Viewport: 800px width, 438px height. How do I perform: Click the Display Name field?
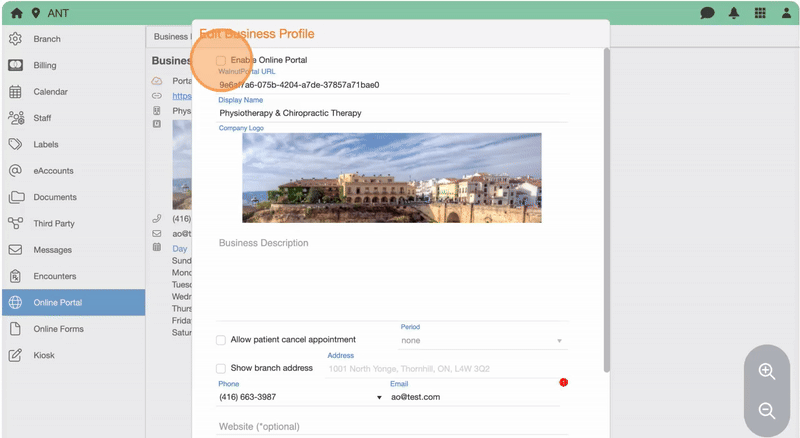pos(392,113)
